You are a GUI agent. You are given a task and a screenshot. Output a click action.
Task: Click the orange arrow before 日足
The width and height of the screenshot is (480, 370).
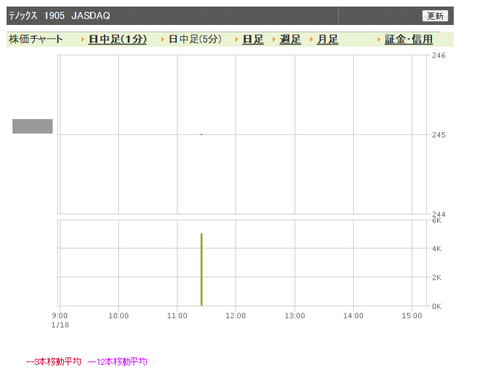click(x=236, y=40)
